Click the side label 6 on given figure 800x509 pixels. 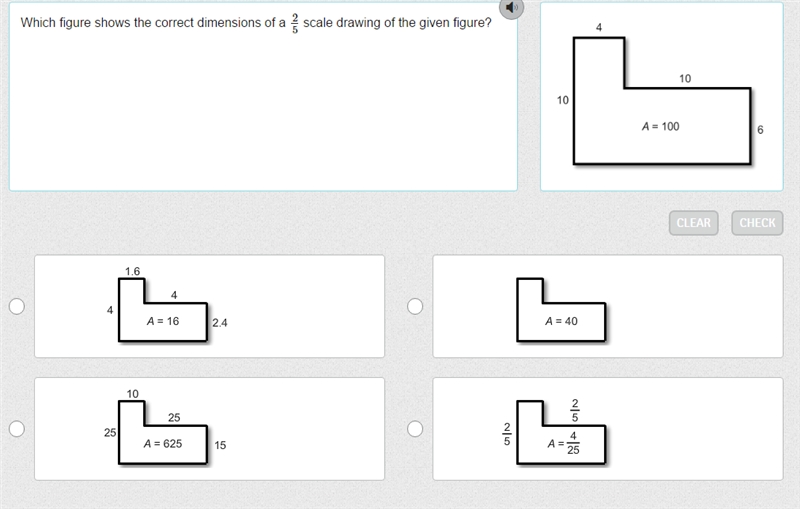click(760, 130)
